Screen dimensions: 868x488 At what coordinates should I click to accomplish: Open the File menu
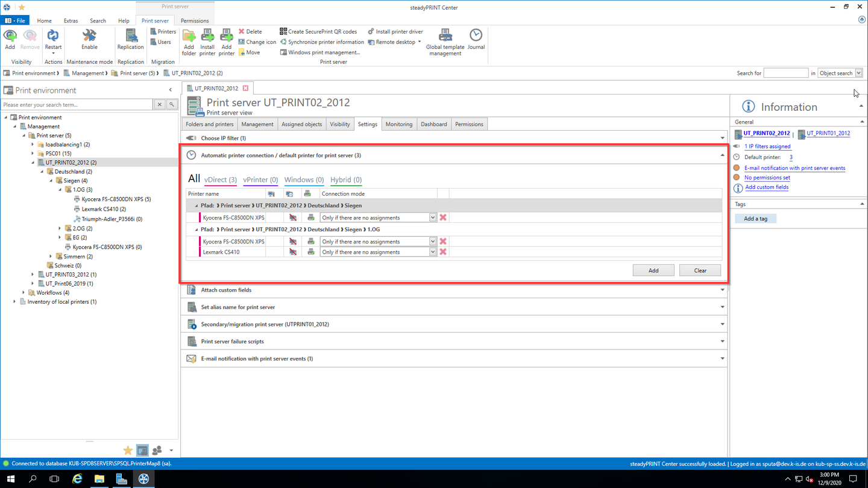tap(15, 20)
